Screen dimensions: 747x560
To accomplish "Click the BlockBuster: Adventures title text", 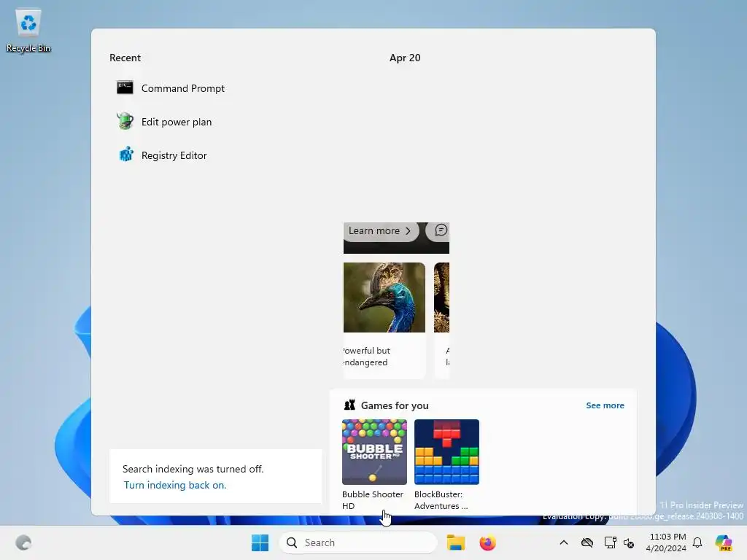I will 441,500.
